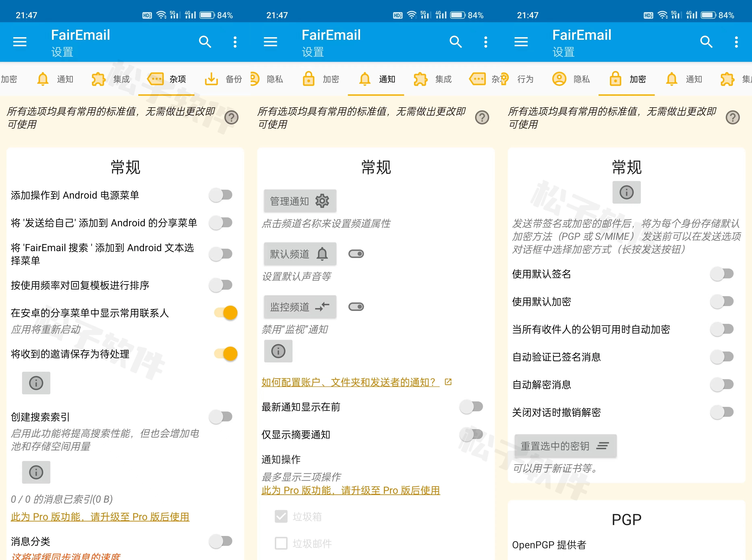This screenshot has width=752, height=560.
Task: Open hamburger menu in middle screen
Action: click(x=270, y=42)
